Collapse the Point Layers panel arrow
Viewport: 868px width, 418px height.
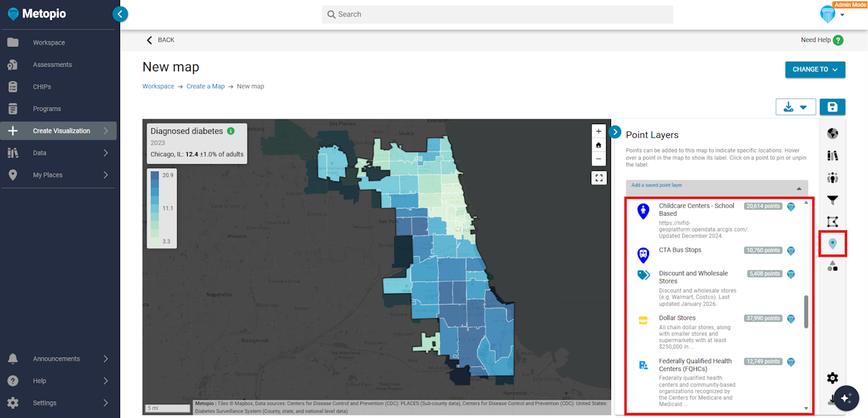point(615,132)
